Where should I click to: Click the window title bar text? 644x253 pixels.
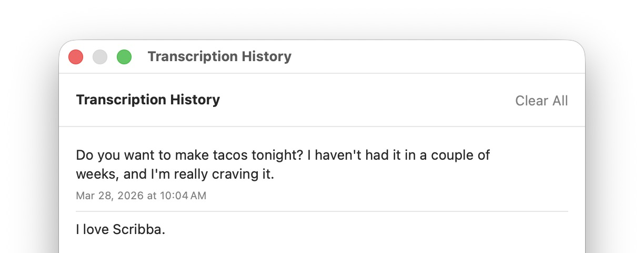point(219,56)
